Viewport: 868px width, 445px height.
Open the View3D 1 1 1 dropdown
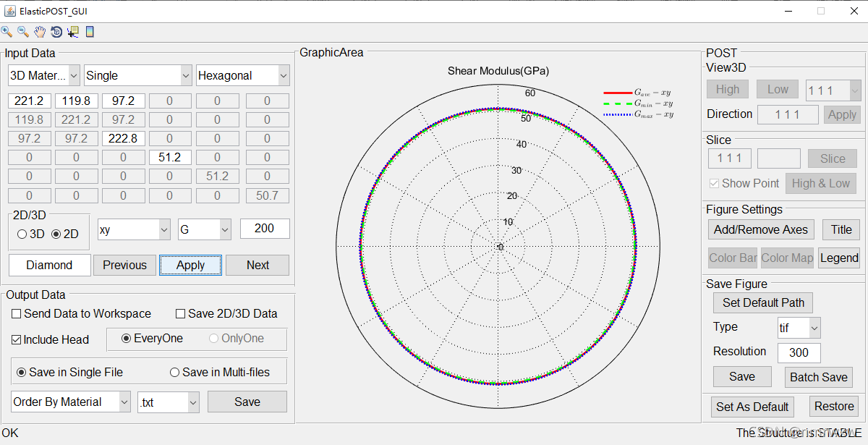(833, 90)
